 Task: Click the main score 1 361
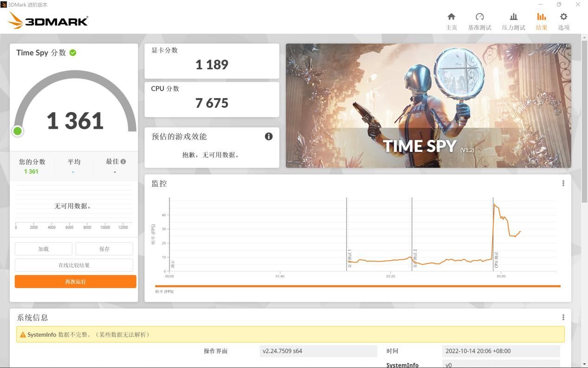(75, 121)
